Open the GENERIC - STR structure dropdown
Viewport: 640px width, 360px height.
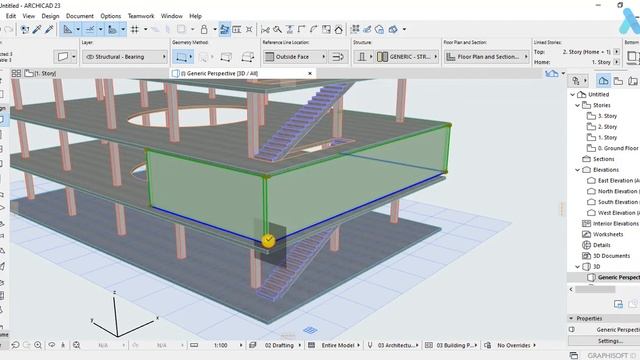(x=407, y=57)
